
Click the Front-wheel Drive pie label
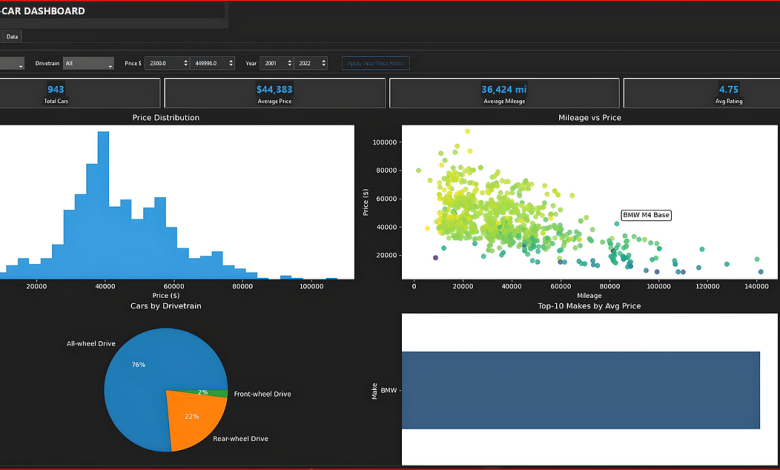click(x=262, y=394)
